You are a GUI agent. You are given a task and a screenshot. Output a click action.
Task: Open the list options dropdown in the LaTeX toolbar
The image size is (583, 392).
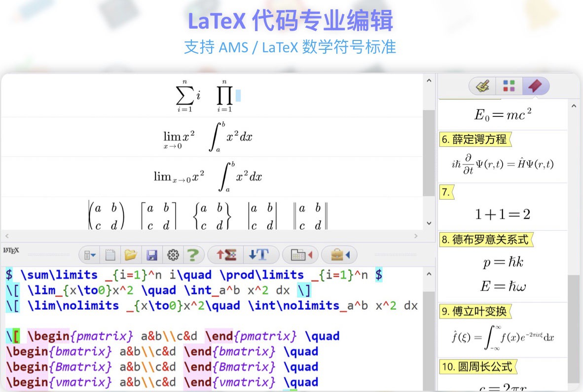[90, 255]
